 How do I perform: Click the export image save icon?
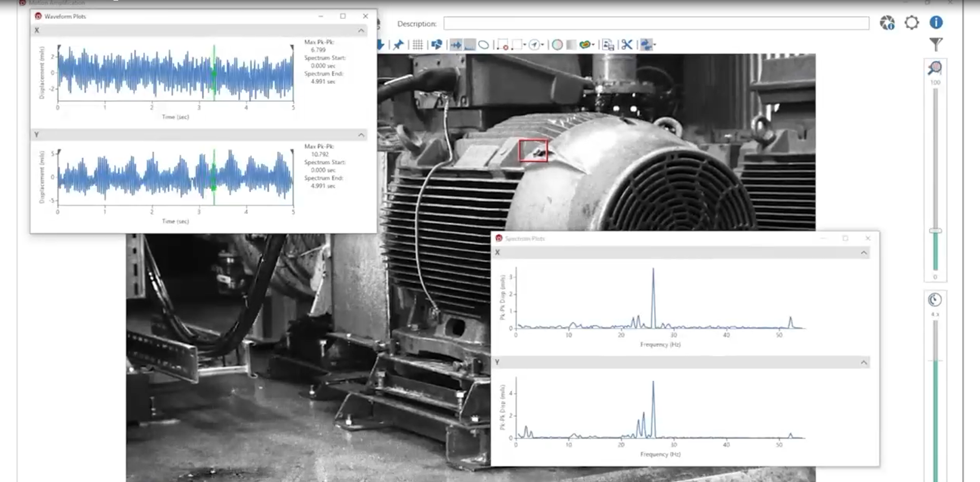tap(608, 45)
